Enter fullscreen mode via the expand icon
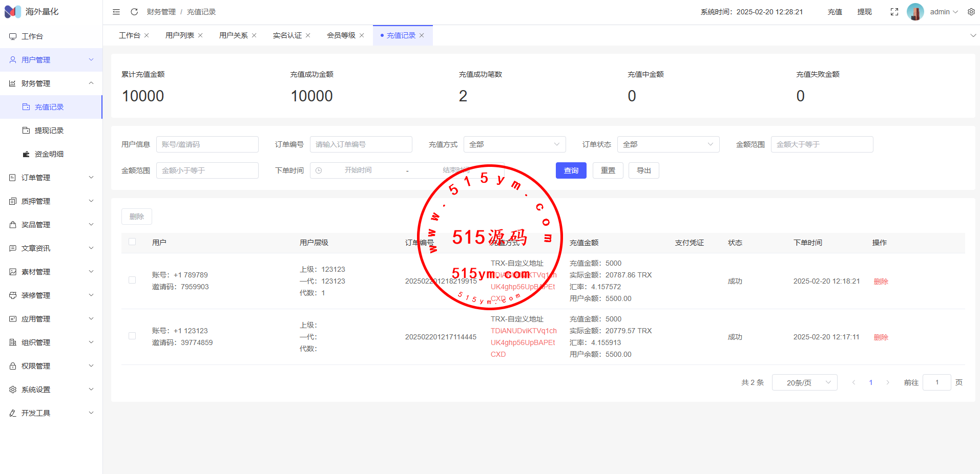This screenshot has height=474, width=980. coord(894,12)
